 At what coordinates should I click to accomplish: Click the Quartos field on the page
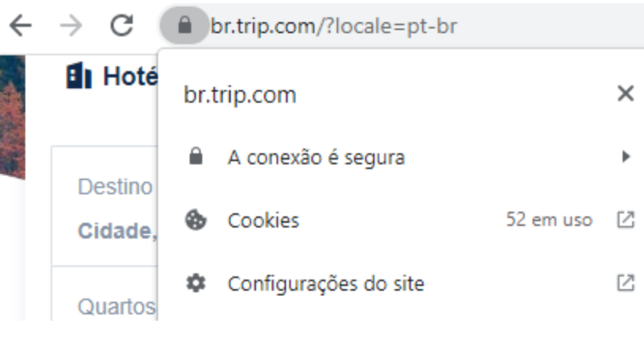point(115,307)
